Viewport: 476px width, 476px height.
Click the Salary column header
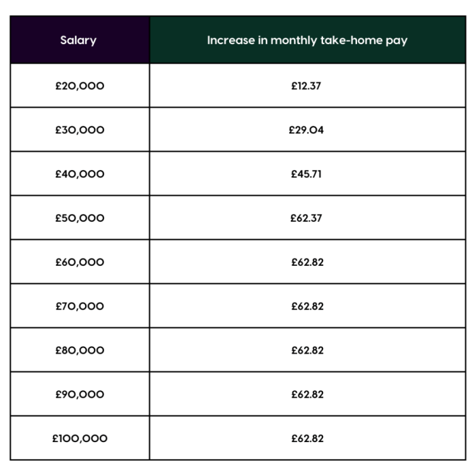point(79,40)
